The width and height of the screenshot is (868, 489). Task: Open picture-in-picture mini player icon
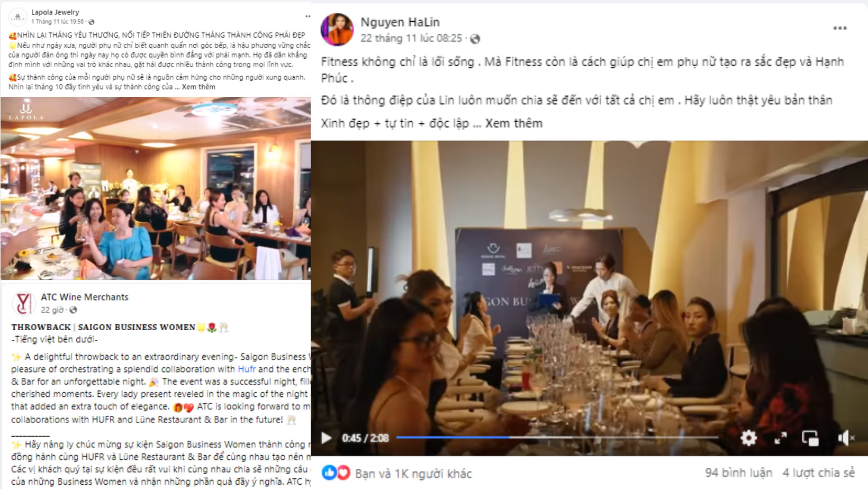[x=810, y=438]
